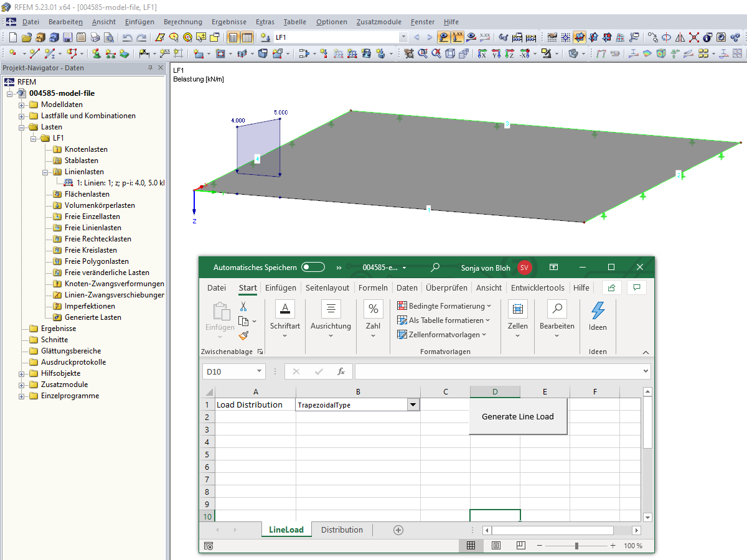The image size is (747, 560).
Task: Switch to Excel Formeln tab
Action: (x=373, y=287)
